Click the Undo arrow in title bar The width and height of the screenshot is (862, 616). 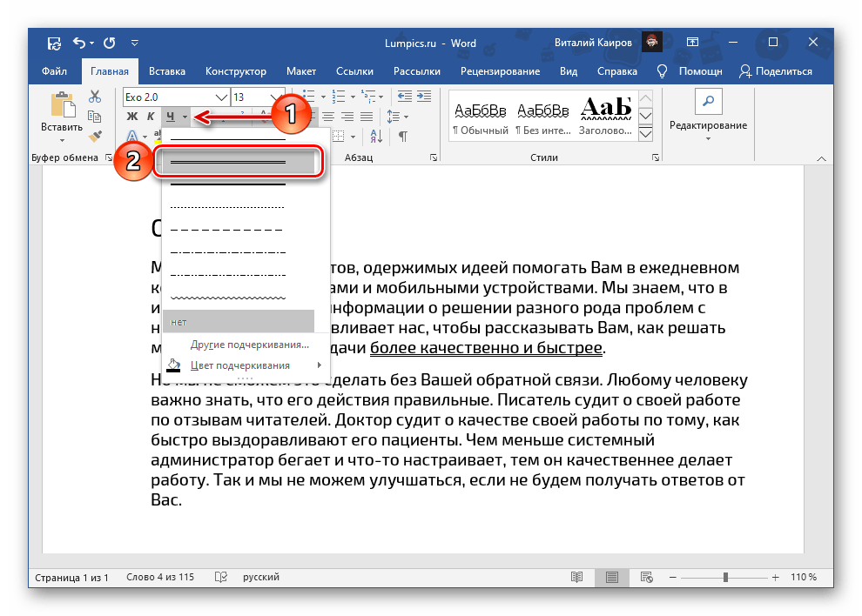click(x=80, y=42)
